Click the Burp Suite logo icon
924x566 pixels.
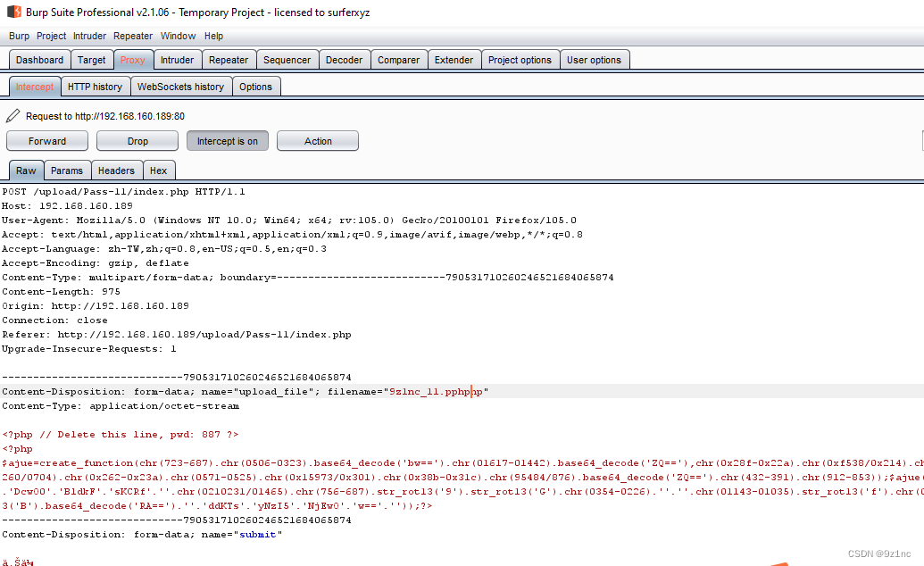pos(14,12)
